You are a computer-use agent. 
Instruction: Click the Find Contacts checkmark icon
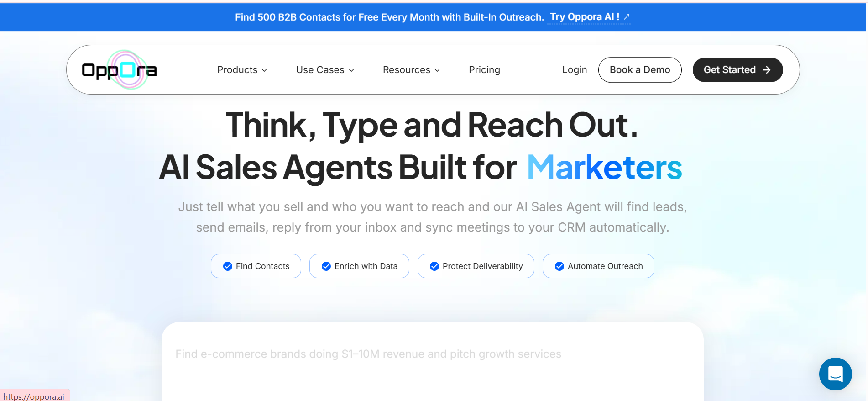(x=228, y=266)
